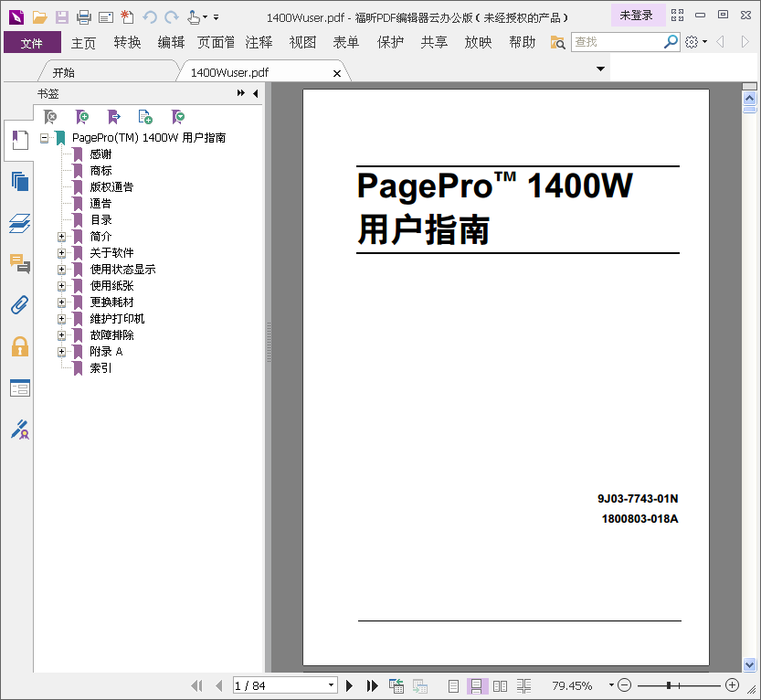Click the page plus icon in bookmark toolbar

coord(145,117)
